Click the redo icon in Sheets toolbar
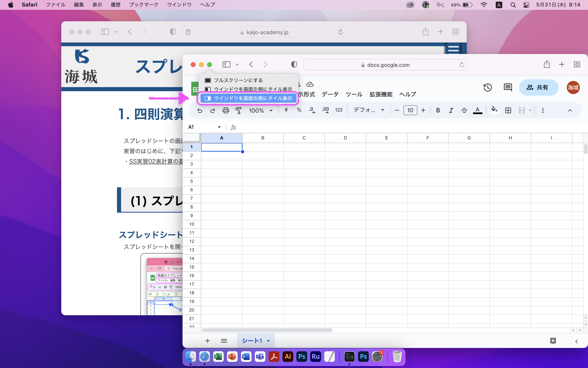 (x=213, y=111)
